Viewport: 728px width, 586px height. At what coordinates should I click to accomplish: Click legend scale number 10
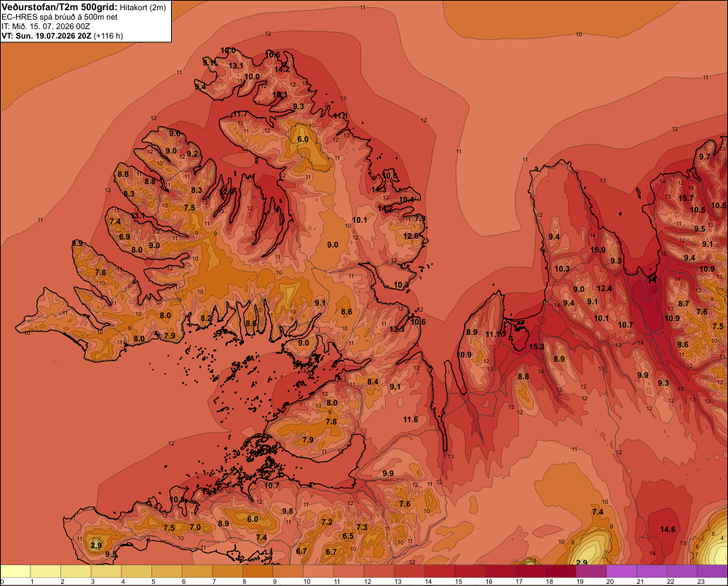(307, 582)
